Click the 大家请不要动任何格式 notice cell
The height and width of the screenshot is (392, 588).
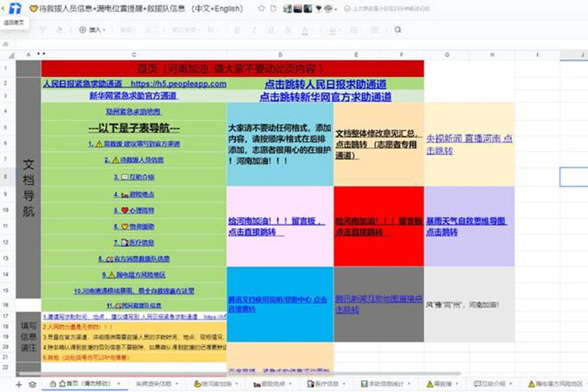(280, 144)
